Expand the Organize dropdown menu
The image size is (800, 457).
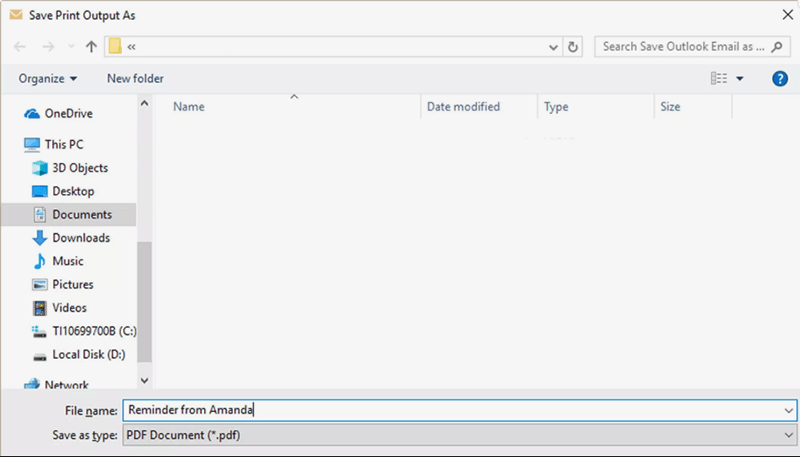click(x=48, y=78)
